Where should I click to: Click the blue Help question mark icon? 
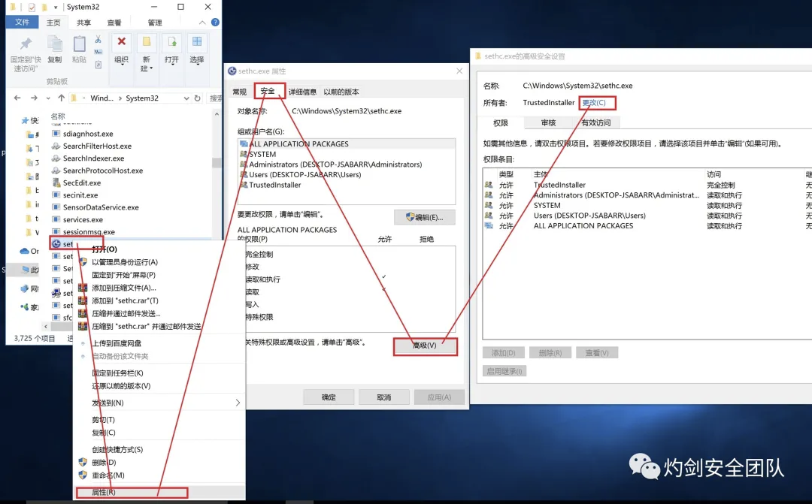coord(216,23)
